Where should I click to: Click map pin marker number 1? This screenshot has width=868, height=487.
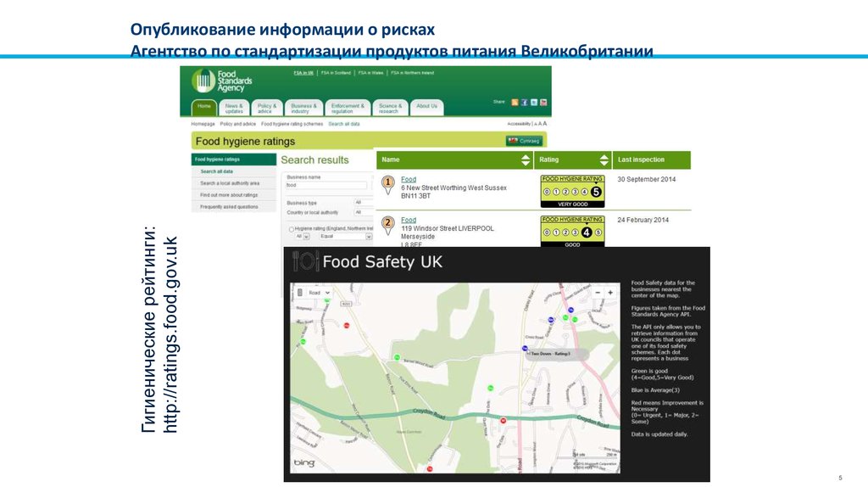[388, 183]
